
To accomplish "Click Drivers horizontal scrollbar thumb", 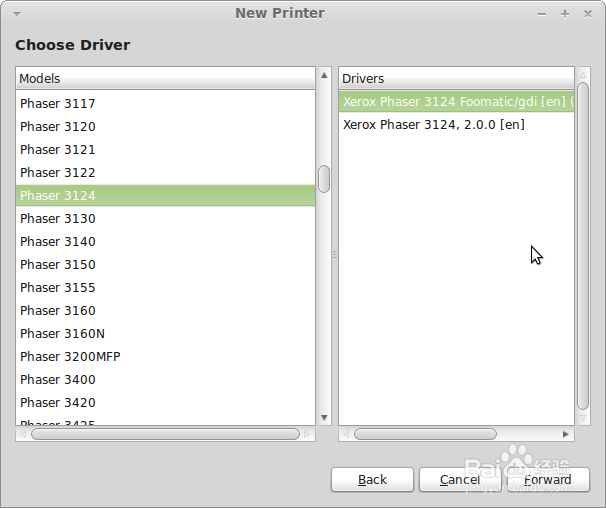I will click(426, 434).
